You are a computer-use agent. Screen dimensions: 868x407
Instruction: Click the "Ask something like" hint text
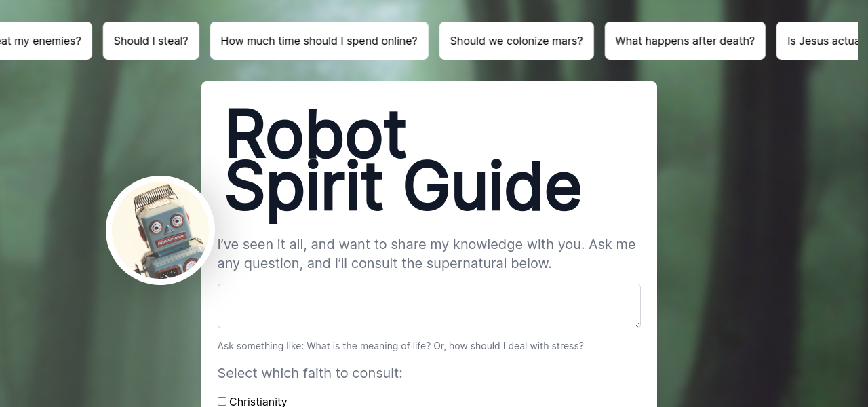pyautogui.click(x=400, y=346)
